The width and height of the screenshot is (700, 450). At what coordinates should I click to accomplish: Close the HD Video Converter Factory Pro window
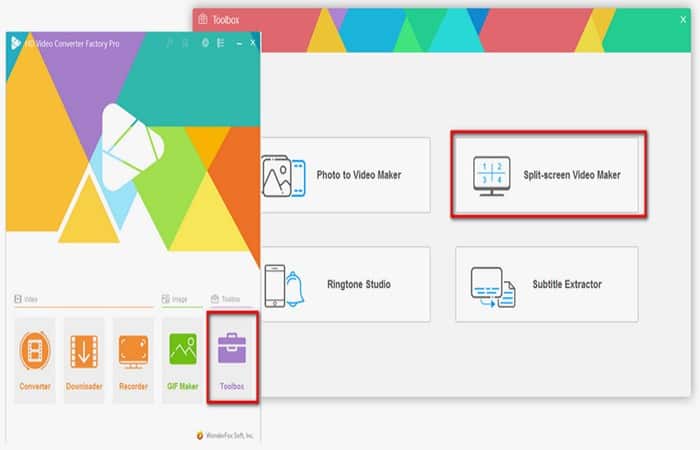(253, 43)
